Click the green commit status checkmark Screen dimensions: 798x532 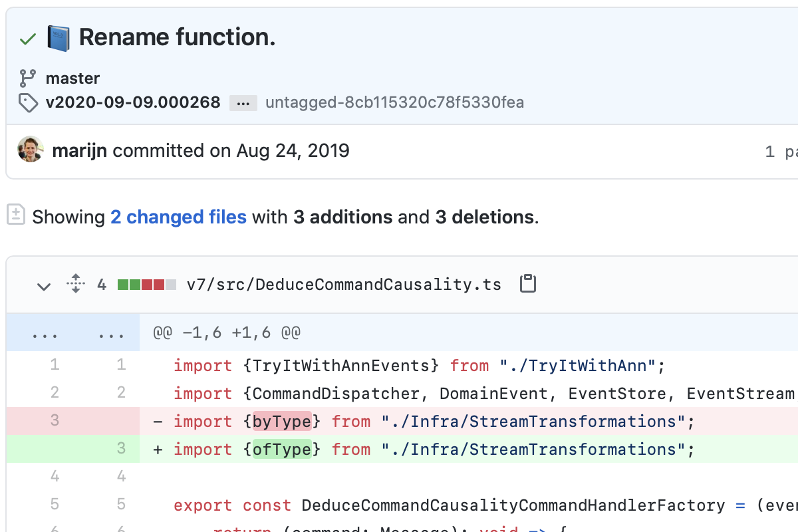27,37
